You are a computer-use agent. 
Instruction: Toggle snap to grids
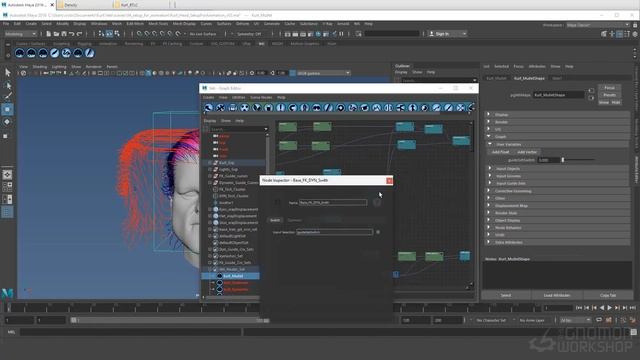click(x=140, y=34)
